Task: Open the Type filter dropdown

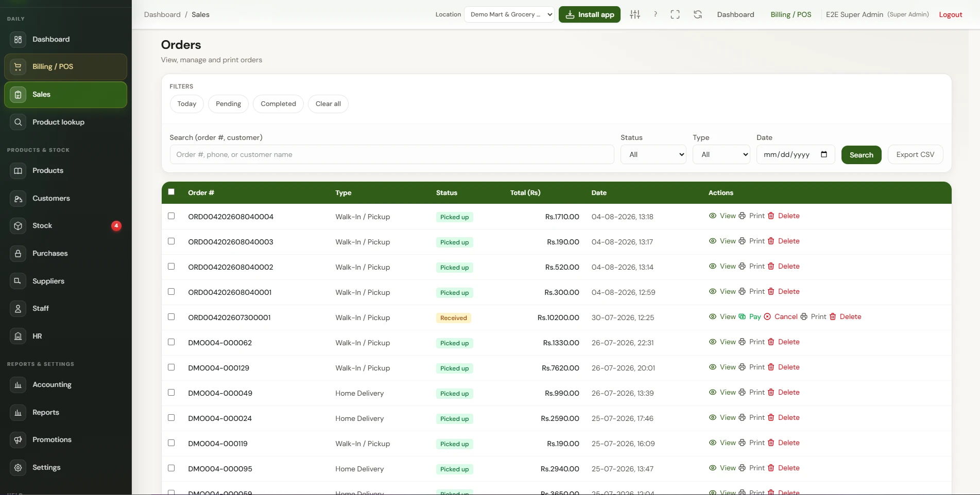Action: [721, 154]
